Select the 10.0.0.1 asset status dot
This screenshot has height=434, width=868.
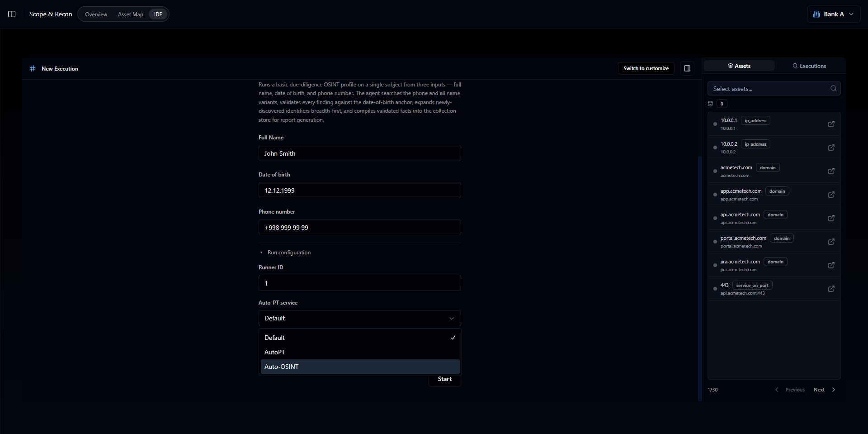pos(715,124)
